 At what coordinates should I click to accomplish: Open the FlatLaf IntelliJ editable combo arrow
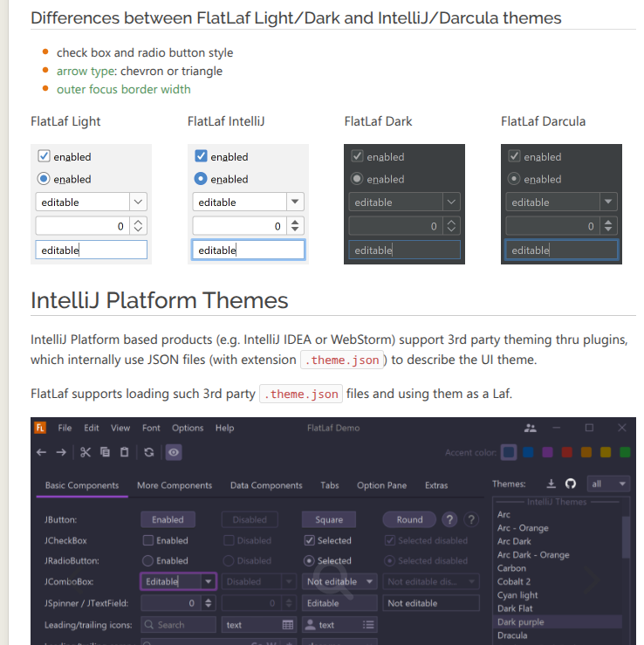[x=295, y=202]
